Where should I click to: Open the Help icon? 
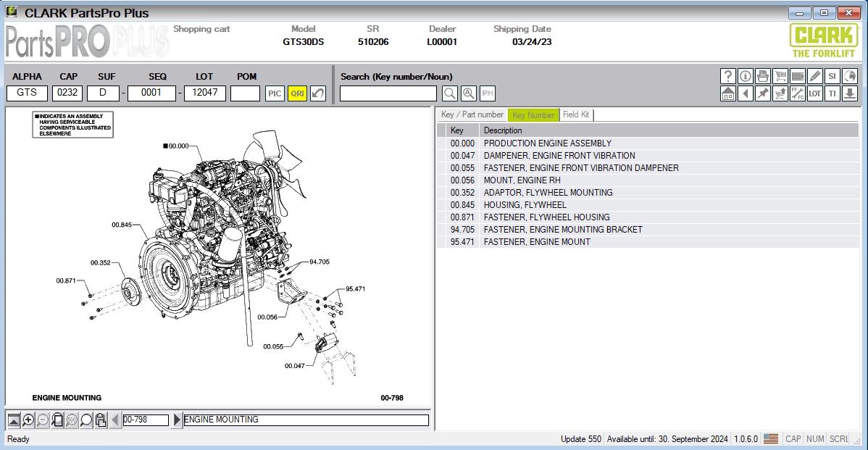[728, 76]
